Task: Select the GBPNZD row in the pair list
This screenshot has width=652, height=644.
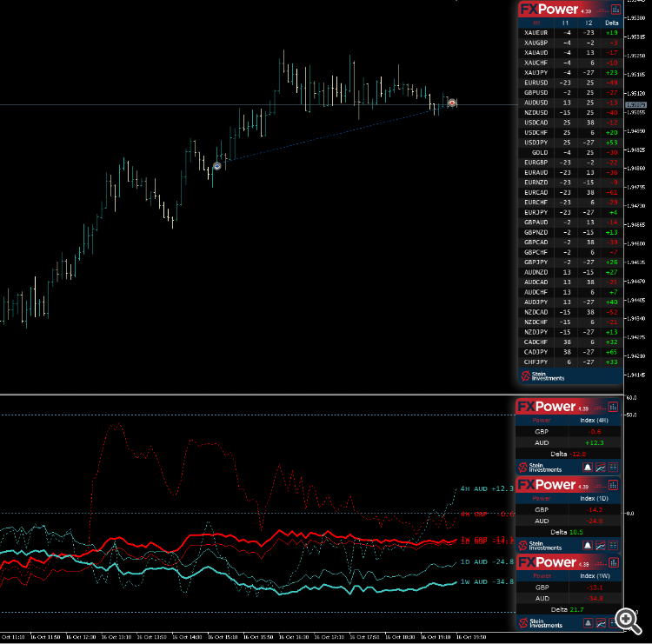Action: 570,232
